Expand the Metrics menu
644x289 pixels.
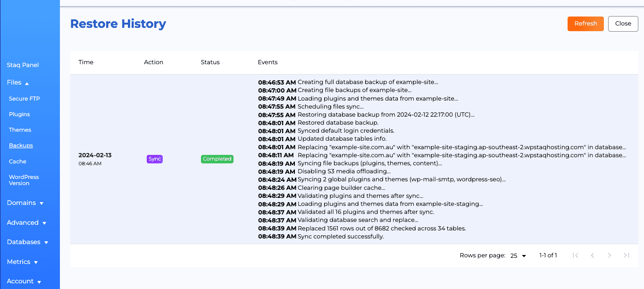22,262
